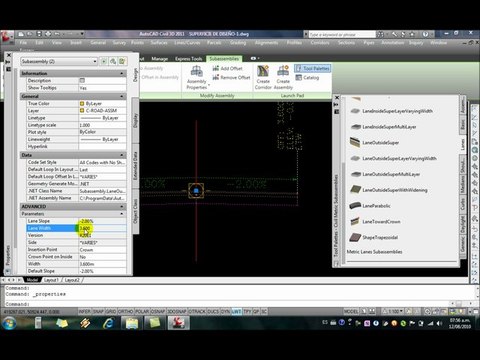Open the quick access toolbar customize dropdown

tap(82, 34)
